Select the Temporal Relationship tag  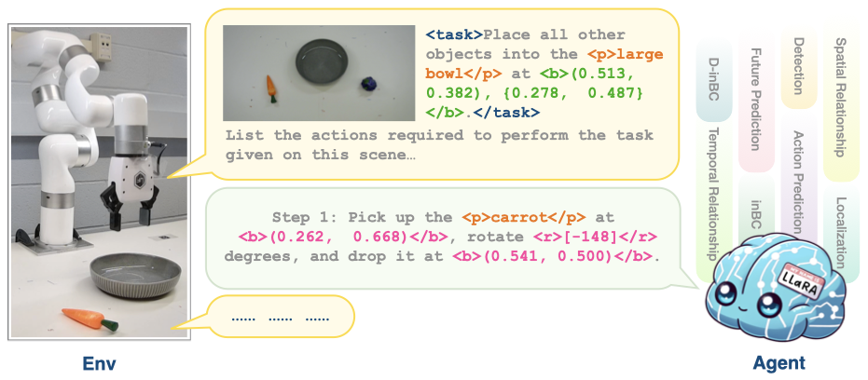pos(713,192)
